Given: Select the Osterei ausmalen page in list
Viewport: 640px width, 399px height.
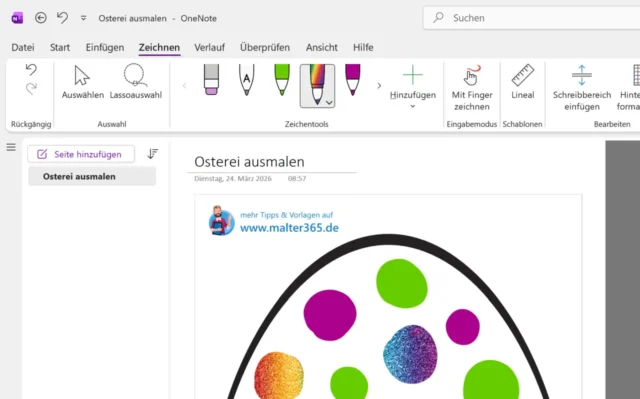Looking at the screenshot, I should pos(92,177).
